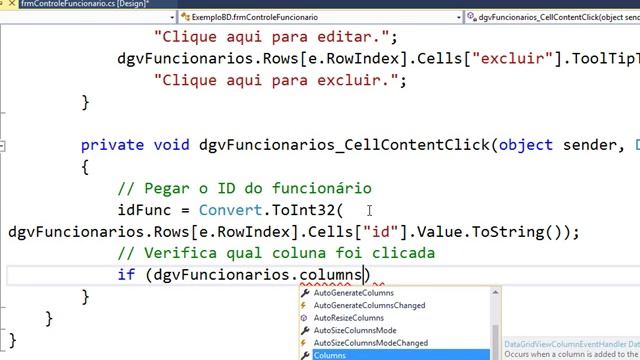Click the Convert class name in code
This screenshot has height=360, width=640.
pyautogui.click(x=231, y=210)
